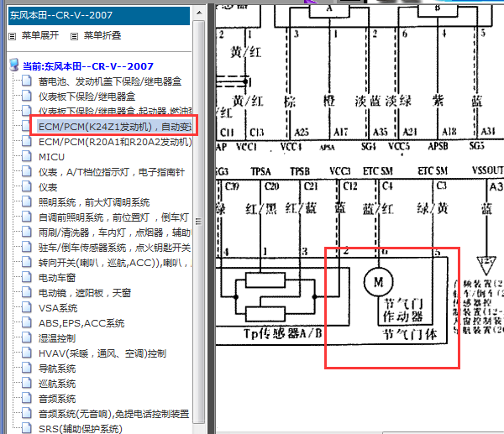Open 仪表，A/T档位指示灯，电子指南针 entry
The width and height of the screenshot is (504, 434).
(x=112, y=172)
